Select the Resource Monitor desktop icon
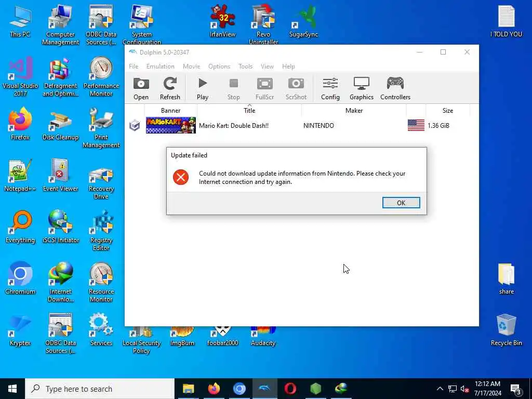532x399 pixels. tap(101, 283)
